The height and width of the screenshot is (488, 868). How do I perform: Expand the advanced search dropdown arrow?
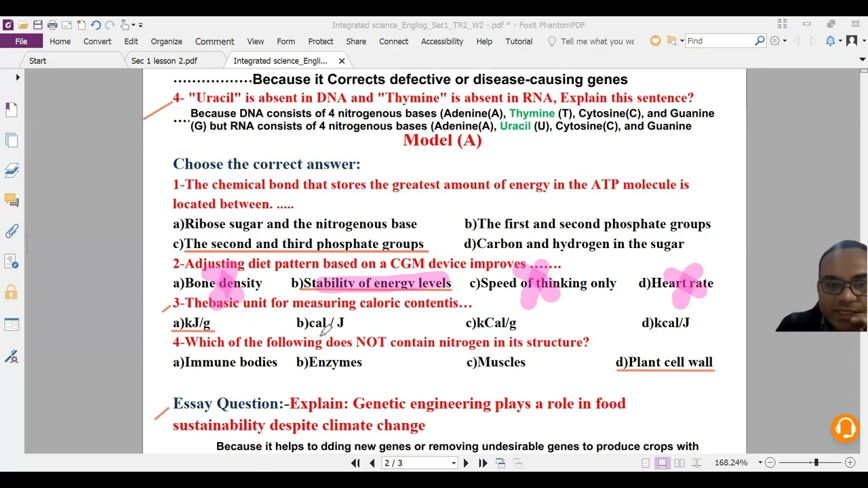pos(682,41)
